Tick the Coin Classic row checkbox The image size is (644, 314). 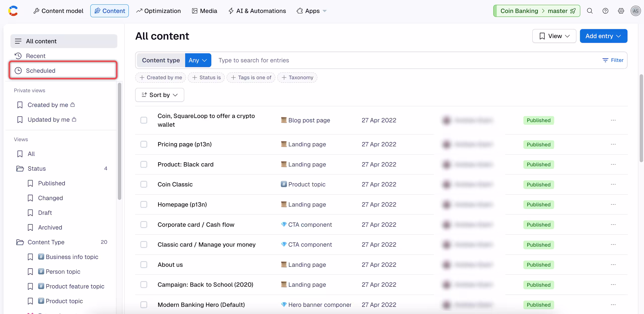click(144, 184)
